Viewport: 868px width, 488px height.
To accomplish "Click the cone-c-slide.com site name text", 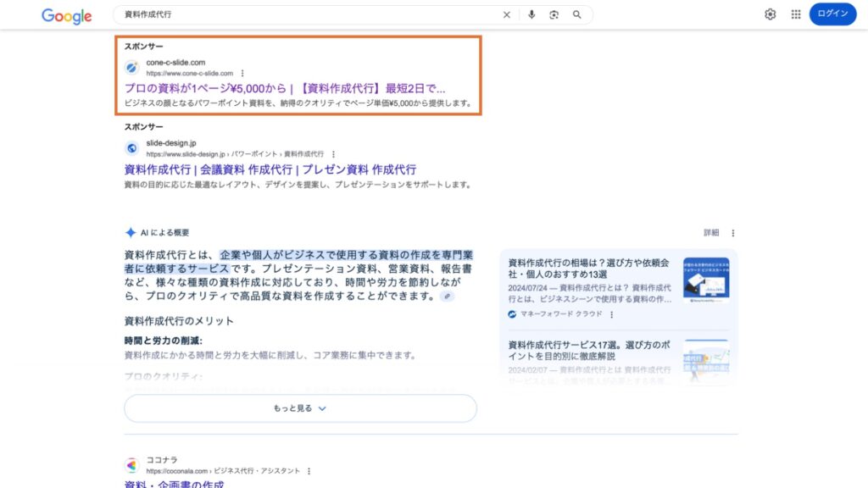I will [x=175, y=63].
